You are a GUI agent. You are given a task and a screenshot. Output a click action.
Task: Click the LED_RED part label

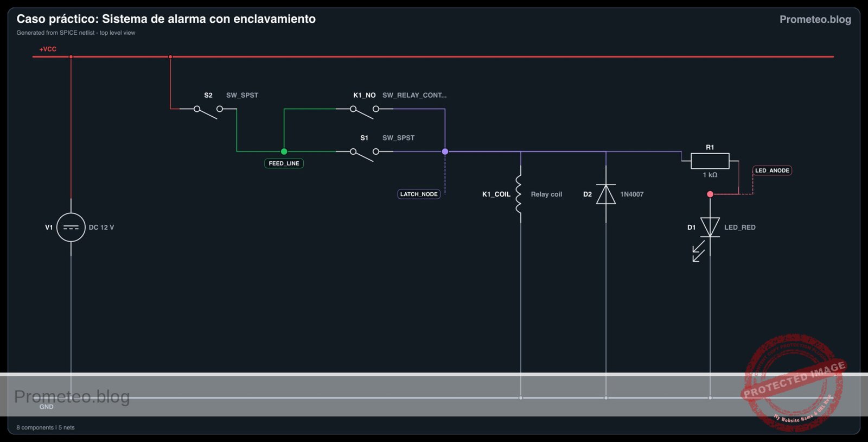tap(740, 228)
